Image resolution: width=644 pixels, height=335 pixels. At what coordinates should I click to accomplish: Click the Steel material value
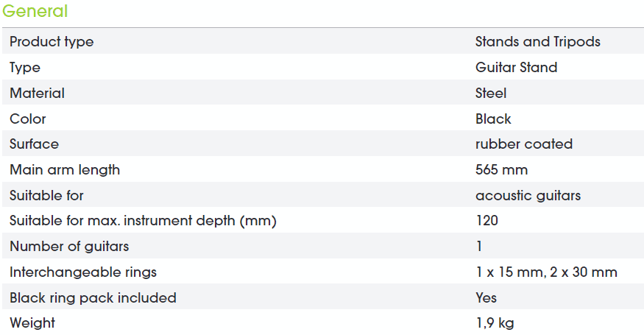point(491,93)
